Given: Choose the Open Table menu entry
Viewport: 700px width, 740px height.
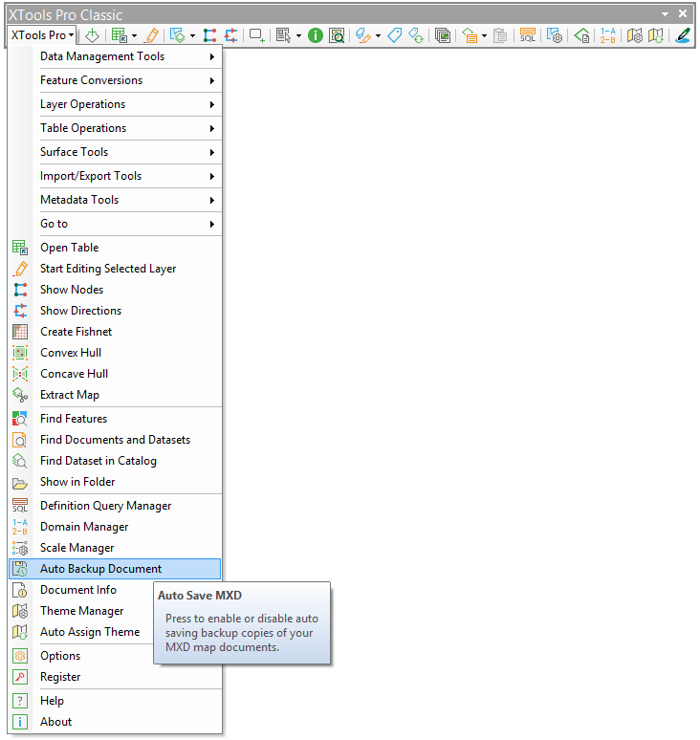Looking at the screenshot, I should coord(115,248).
